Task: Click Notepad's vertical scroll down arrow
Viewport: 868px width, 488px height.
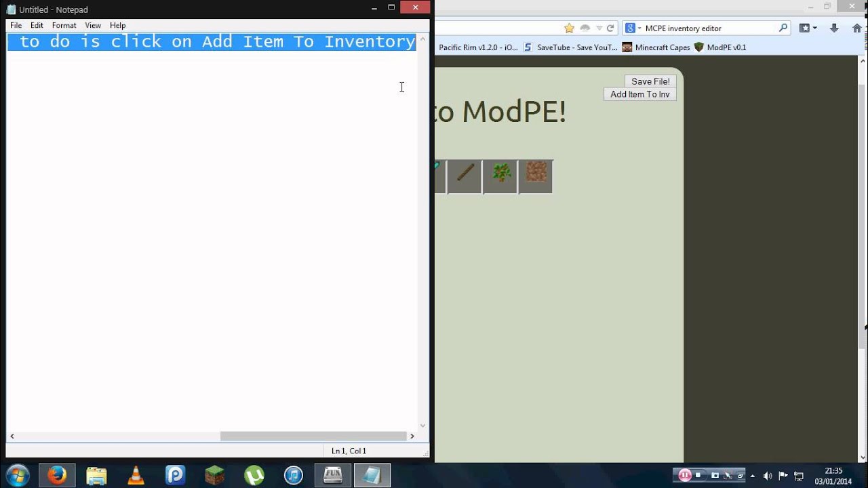Action: point(423,426)
